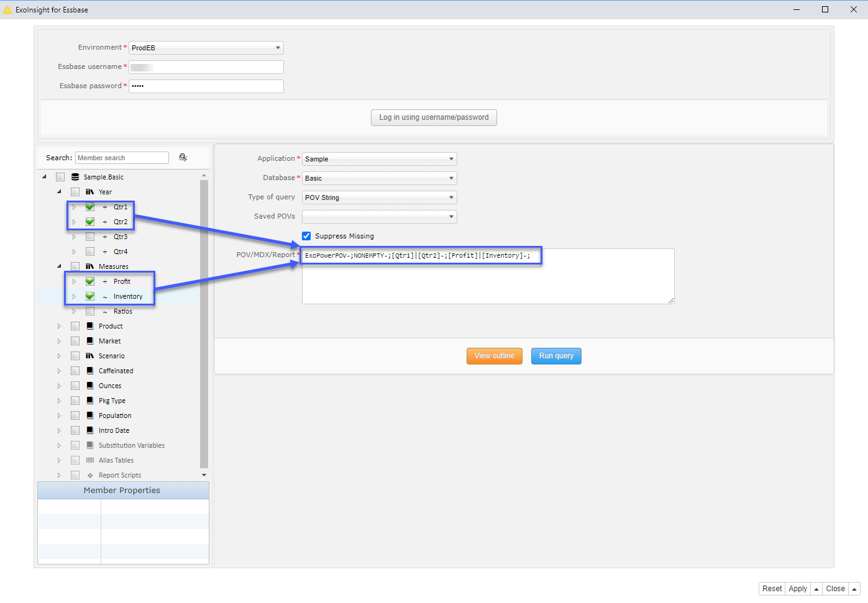Image resolution: width=868 pixels, height=603 pixels.
Task: Click the tilde consolidation icon beside Inventory
Action: [x=105, y=297]
